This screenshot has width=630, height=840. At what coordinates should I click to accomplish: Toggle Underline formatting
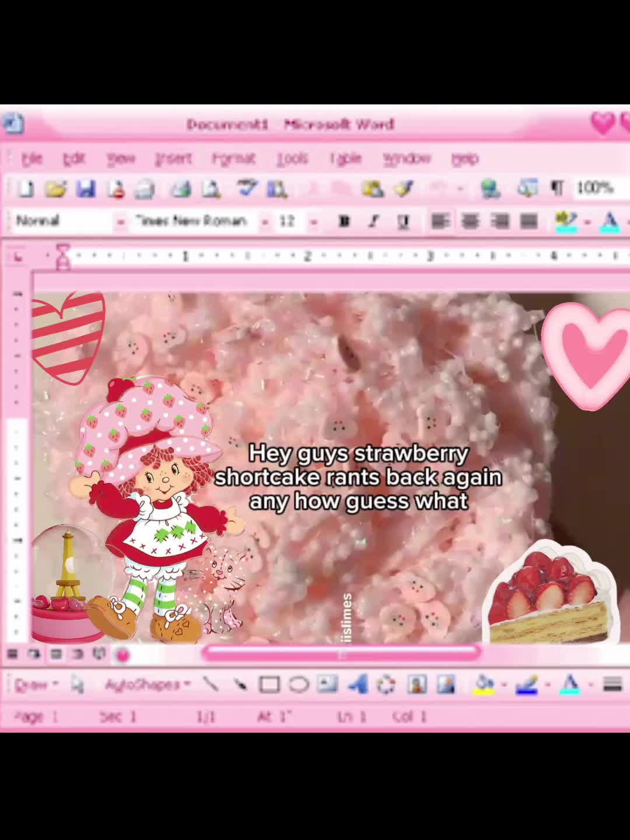coord(403,221)
